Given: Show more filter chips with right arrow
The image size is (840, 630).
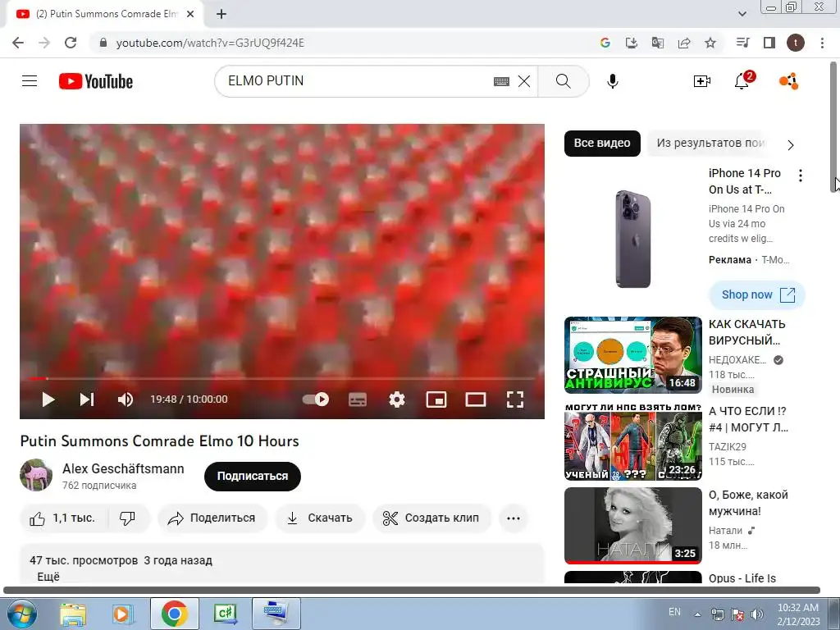Looking at the screenshot, I should [x=791, y=144].
